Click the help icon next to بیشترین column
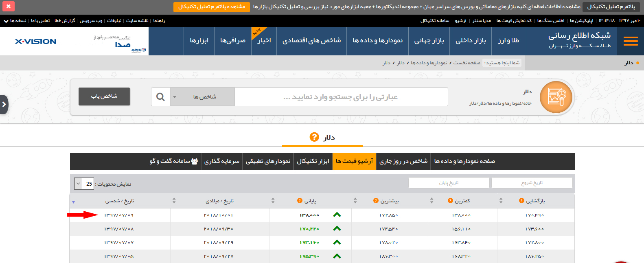Viewport: 644px width, 263px height. point(376,201)
